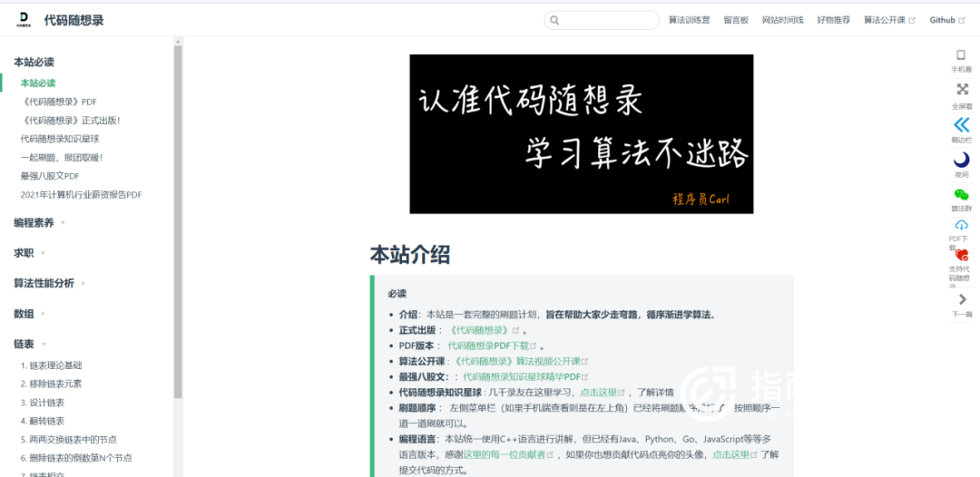Click the search input field
Image resolution: width=980 pixels, height=477 pixels.
point(602,20)
